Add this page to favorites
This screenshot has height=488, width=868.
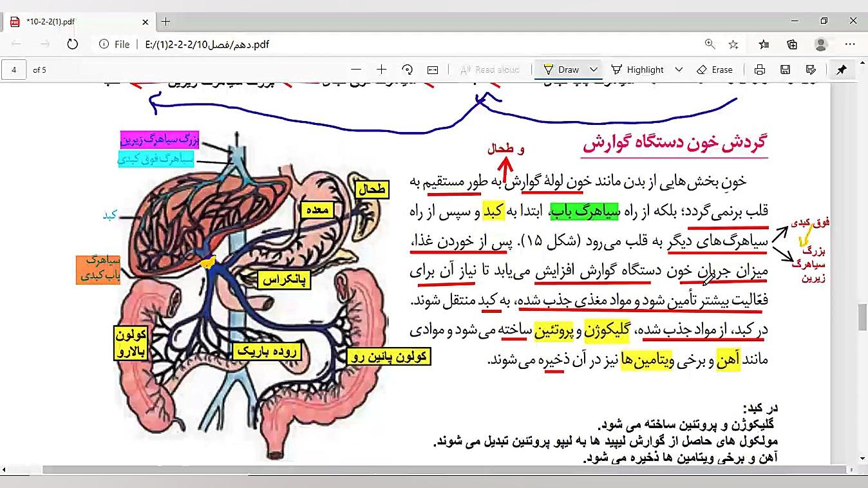733,44
